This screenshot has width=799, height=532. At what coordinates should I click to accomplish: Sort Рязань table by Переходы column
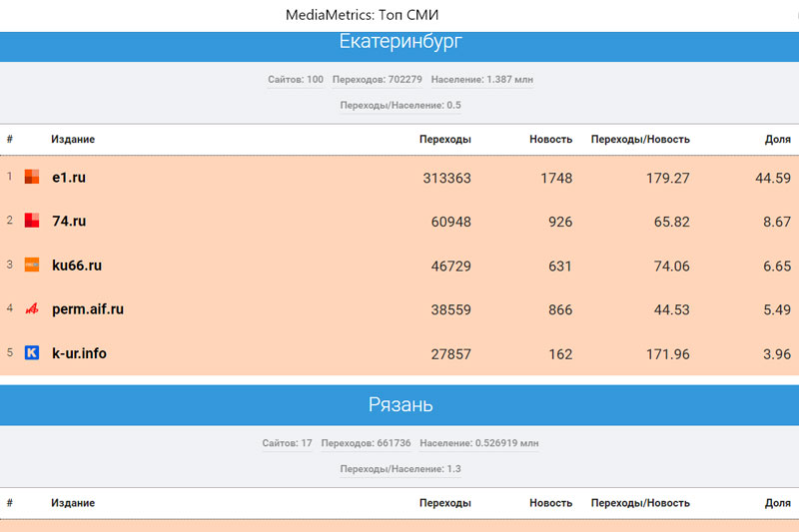click(x=444, y=503)
